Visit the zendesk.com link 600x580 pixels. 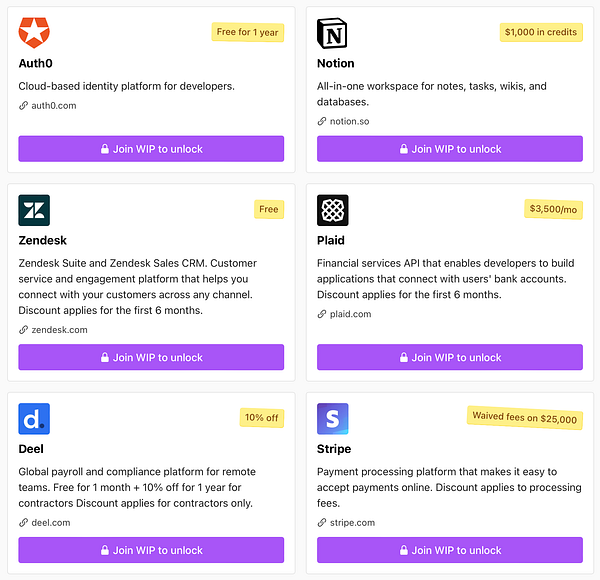60,329
